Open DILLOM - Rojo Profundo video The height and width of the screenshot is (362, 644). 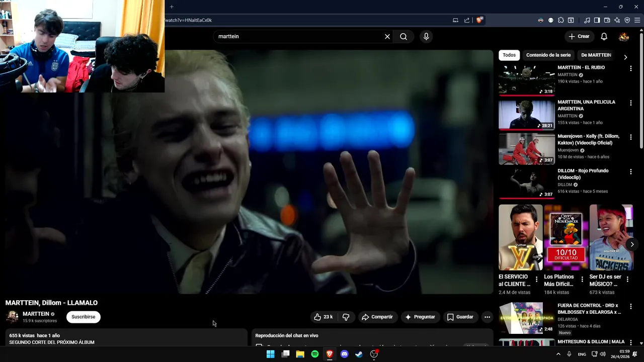point(527,183)
